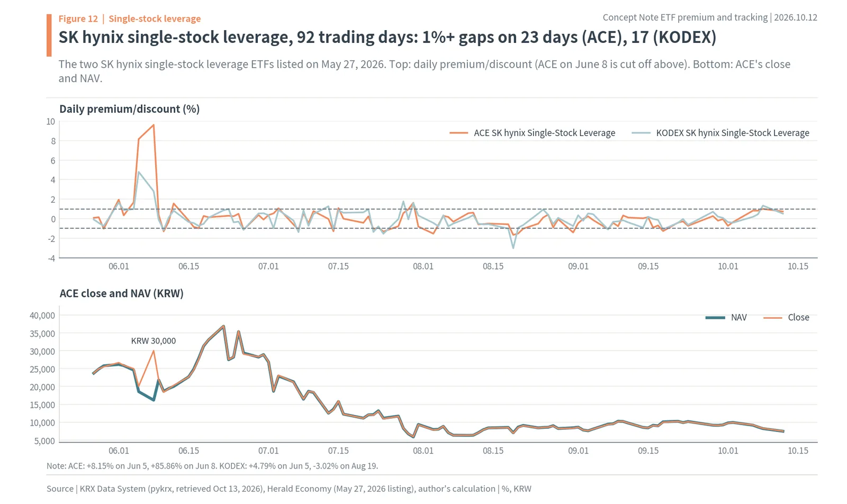Viewport: 847px width, 504px height.
Task: Click the 'Concept Note ETF premium and tracking' header text
Action: pos(685,17)
